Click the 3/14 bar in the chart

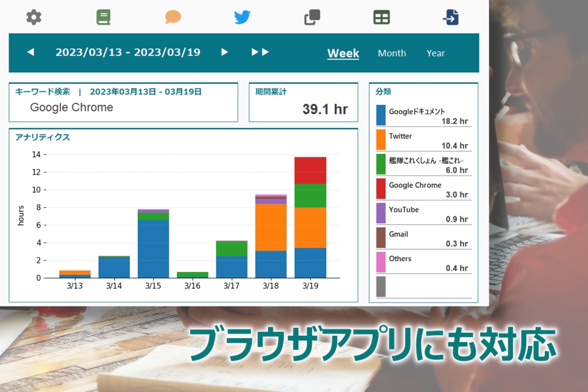(114, 267)
